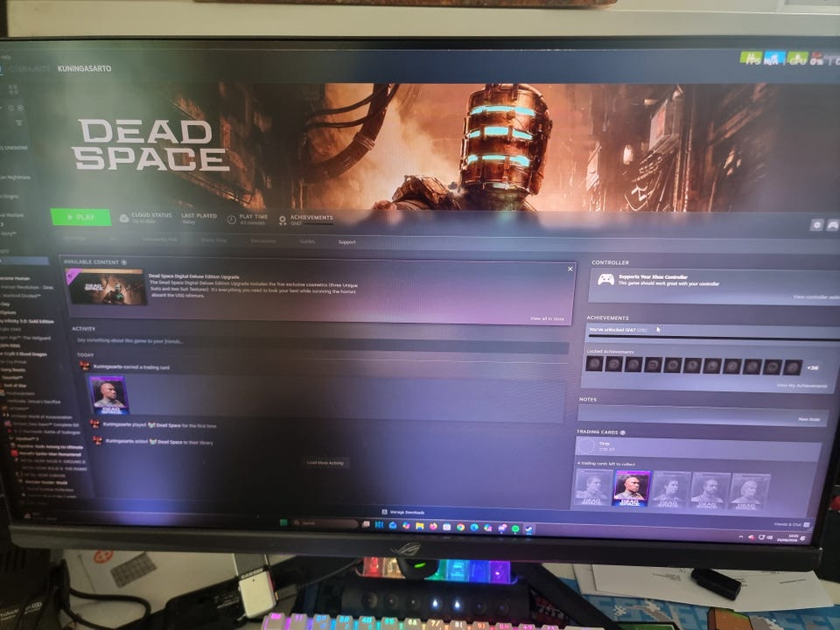This screenshot has width=840, height=630.
Task: Open Google Chrome from the taskbar
Action: pos(460,527)
